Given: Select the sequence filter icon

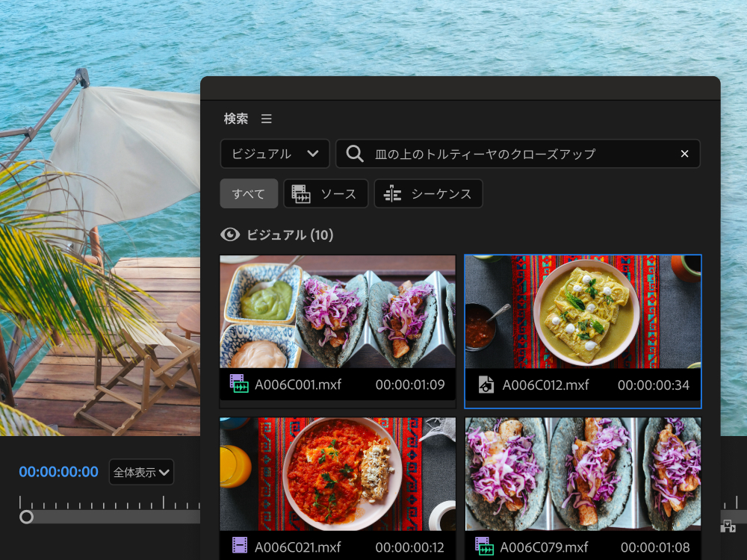Looking at the screenshot, I should point(391,193).
